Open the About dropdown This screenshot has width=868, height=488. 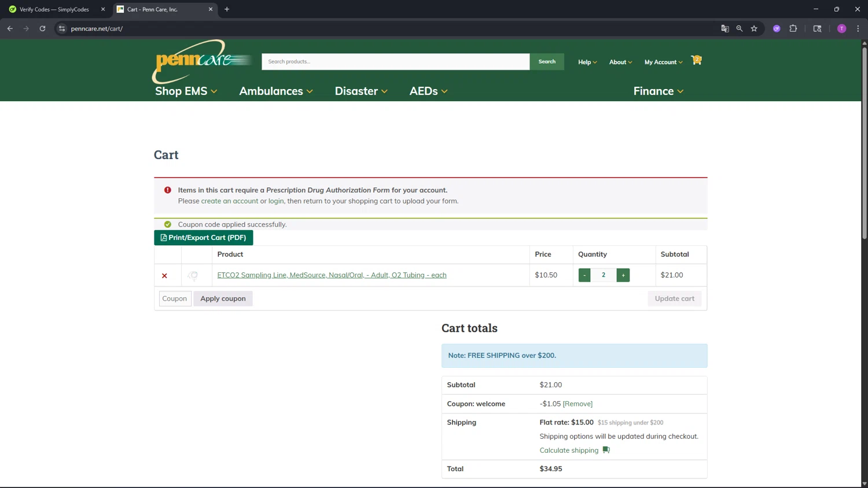point(620,62)
